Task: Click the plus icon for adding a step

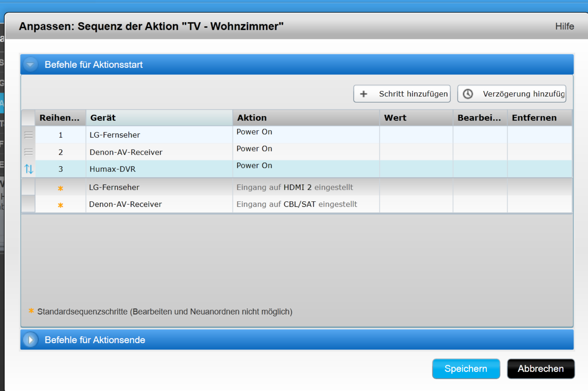Action: click(364, 94)
